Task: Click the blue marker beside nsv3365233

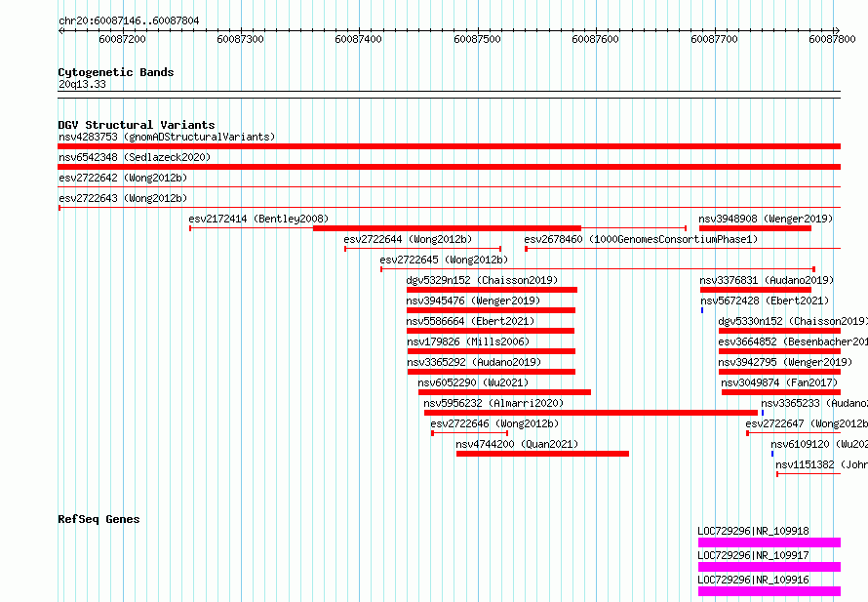Action: (x=763, y=413)
